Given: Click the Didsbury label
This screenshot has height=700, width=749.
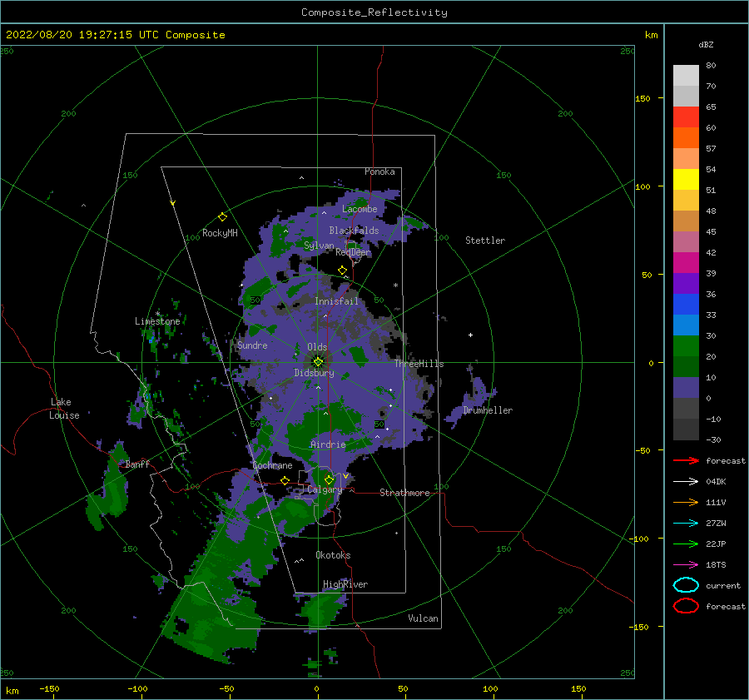Looking at the screenshot, I should pos(314,373).
